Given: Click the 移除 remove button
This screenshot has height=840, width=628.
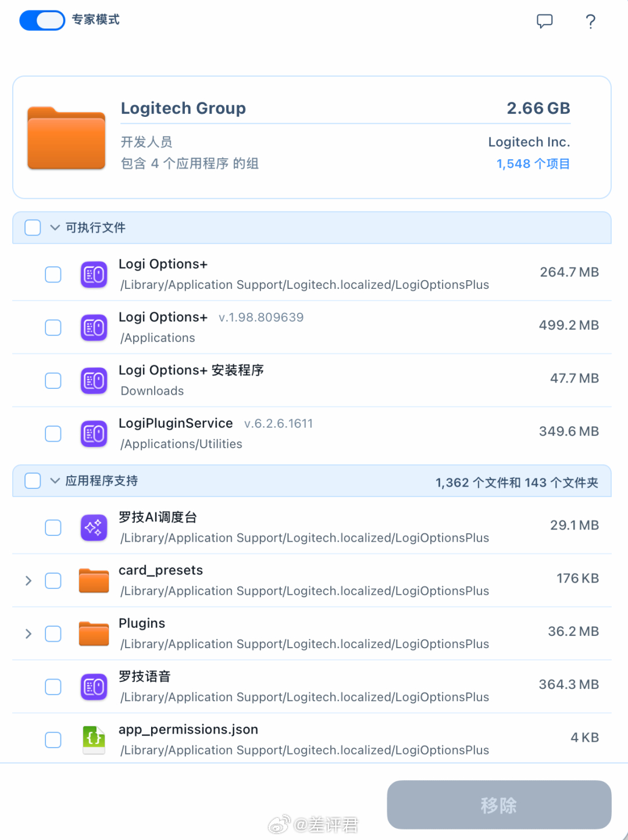Looking at the screenshot, I should pyautogui.click(x=499, y=805).
